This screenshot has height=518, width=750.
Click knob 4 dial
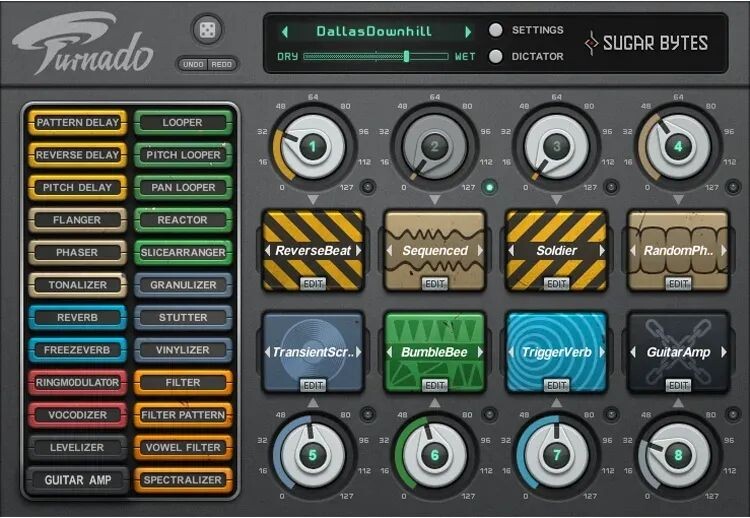tap(678, 147)
